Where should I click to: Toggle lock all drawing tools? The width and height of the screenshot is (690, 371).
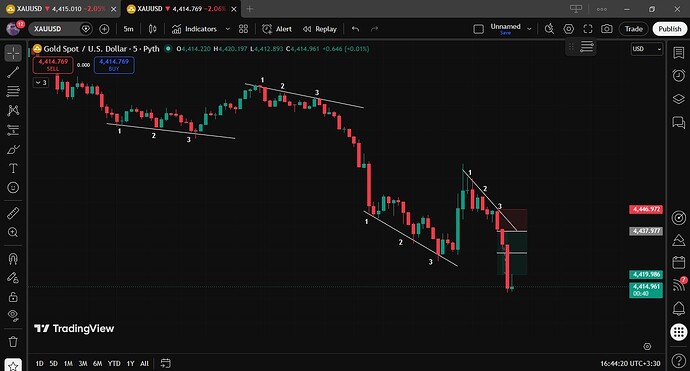click(13, 297)
